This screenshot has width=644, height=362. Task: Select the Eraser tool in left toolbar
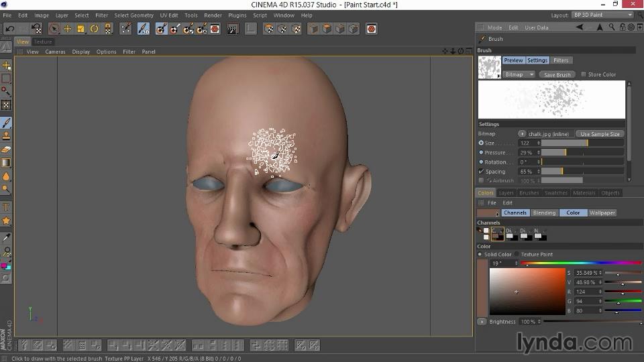tap(7, 149)
